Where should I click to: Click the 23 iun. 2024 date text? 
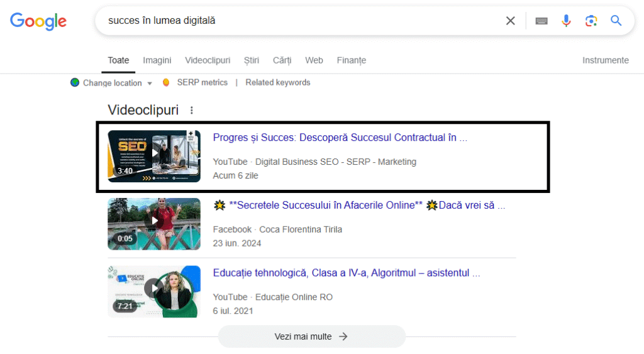[x=236, y=243]
